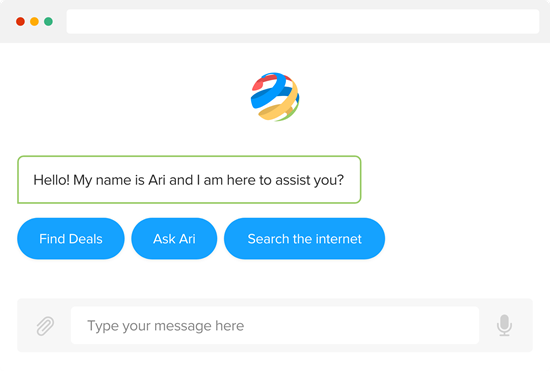Click the paperclip attachment icon
This screenshot has height=371, width=550.
pos(45,326)
